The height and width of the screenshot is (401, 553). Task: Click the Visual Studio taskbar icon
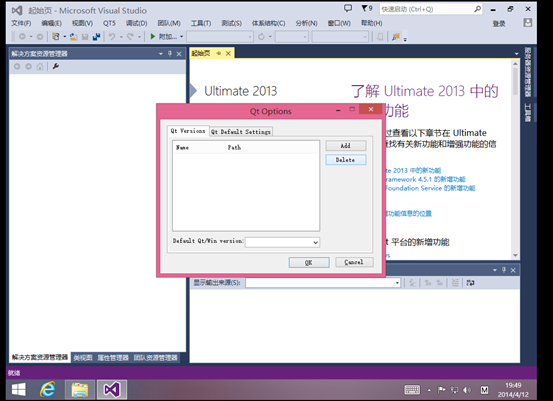point(112,390)
